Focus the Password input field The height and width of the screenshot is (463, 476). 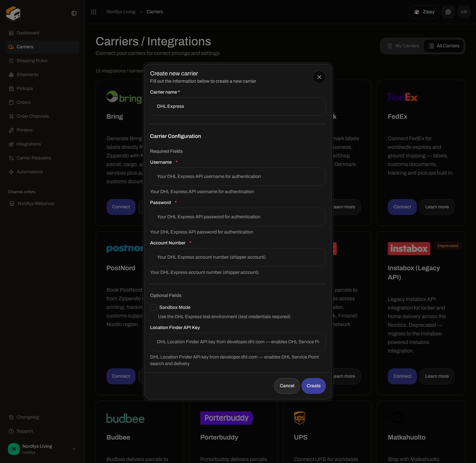(238, 217)
